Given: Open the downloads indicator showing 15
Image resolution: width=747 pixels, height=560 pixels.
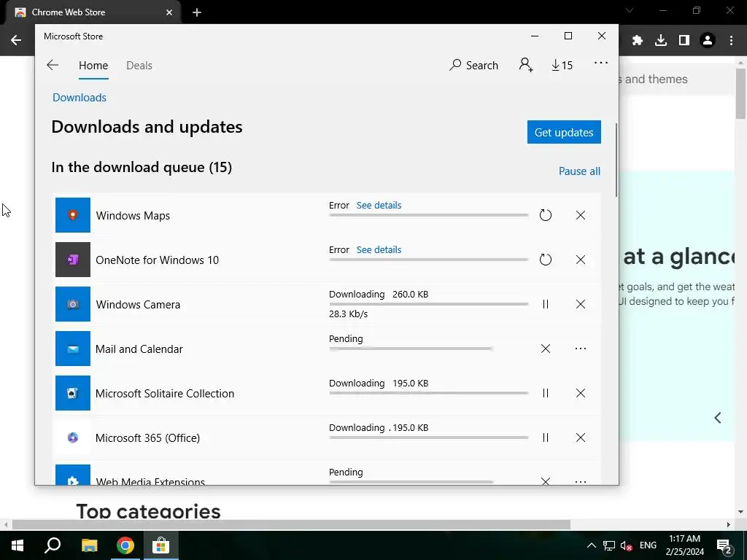Looking at the screenshot, I should (562, 65).
